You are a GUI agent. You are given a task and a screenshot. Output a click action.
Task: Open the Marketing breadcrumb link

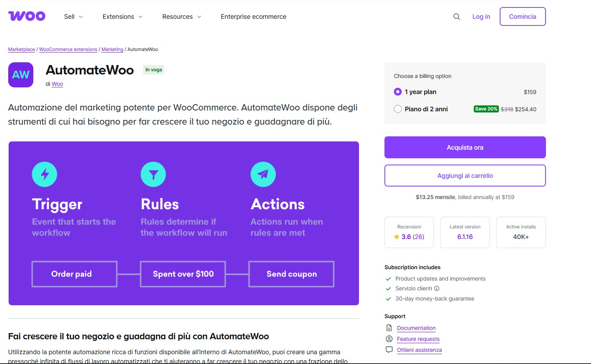(112, 49)
